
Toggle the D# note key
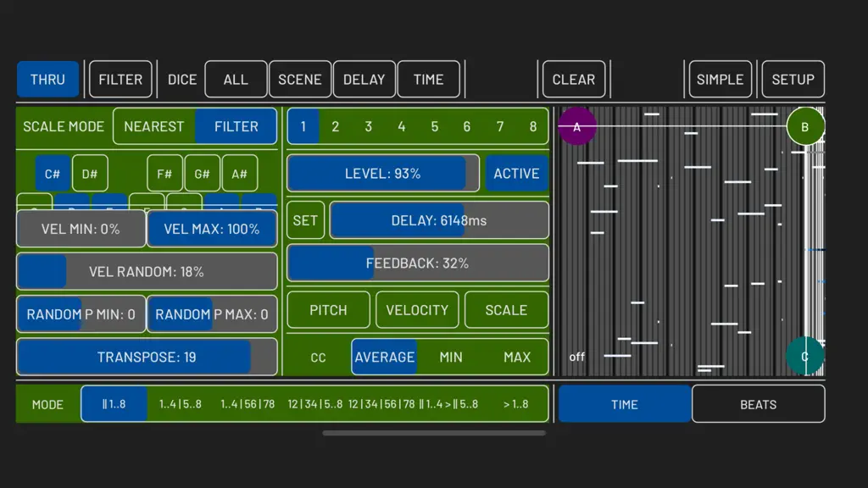click(x=90, y=174)
